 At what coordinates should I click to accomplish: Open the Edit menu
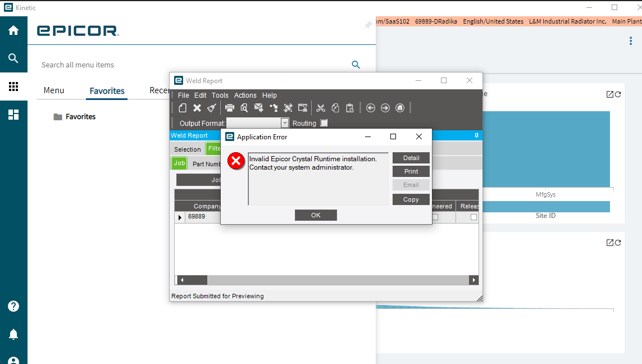[200, 95]
